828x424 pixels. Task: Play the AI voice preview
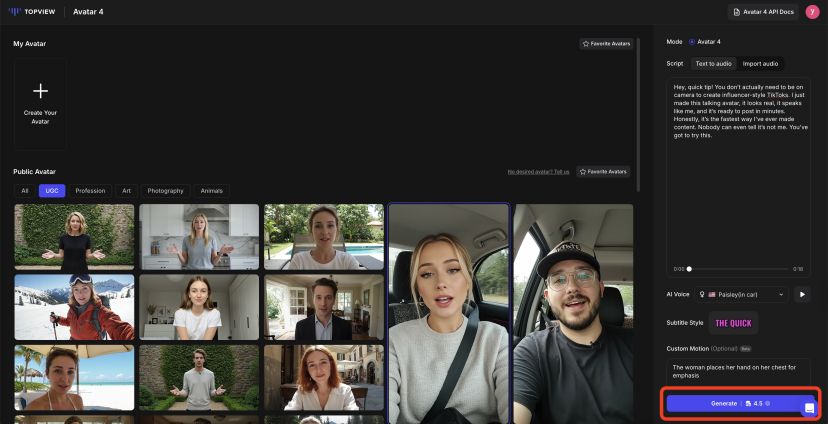pos(802,294)
